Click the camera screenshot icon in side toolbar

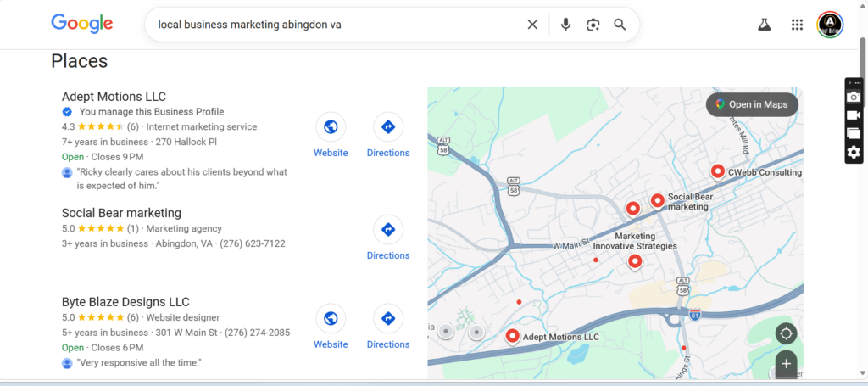[x=854, y=97]
